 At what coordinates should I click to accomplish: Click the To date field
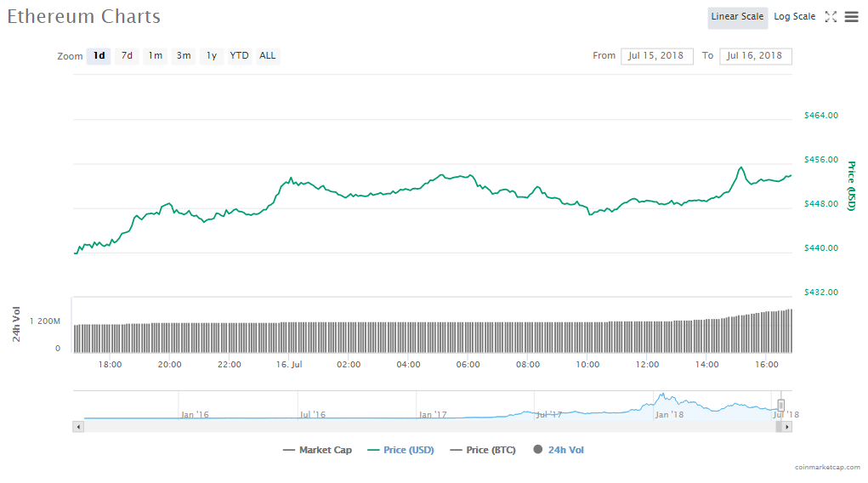tap(755, 56)
